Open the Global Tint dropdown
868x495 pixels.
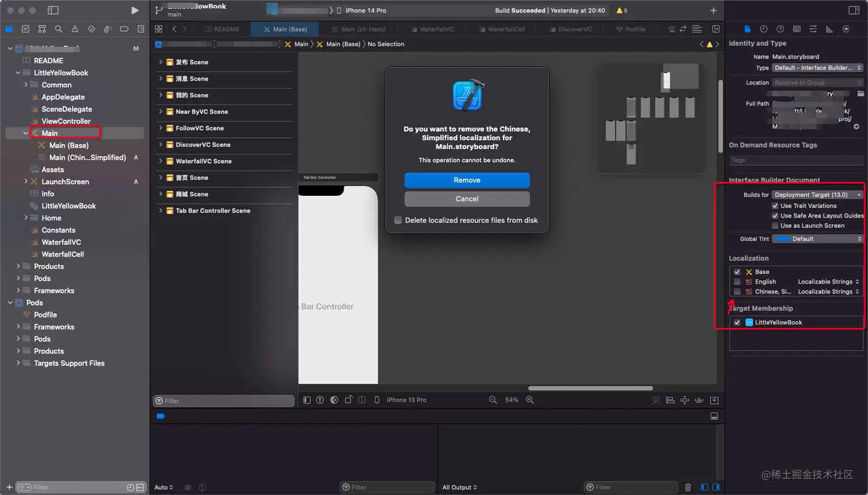pos(817,239)
